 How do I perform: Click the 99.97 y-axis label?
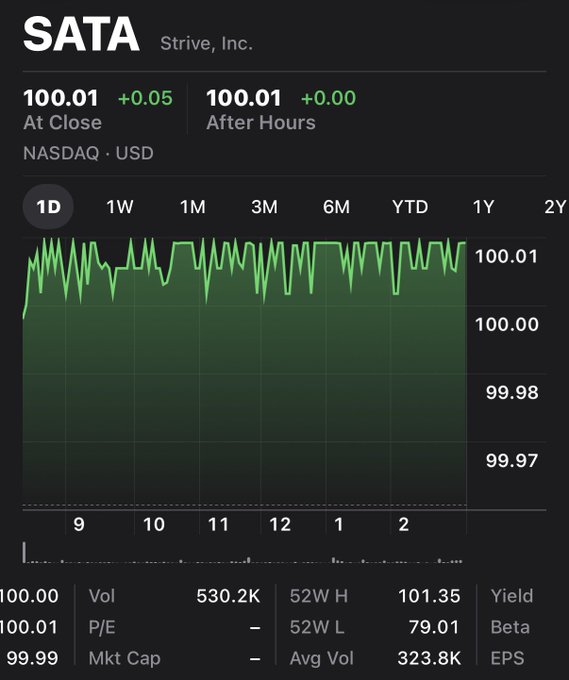point(512,461)
